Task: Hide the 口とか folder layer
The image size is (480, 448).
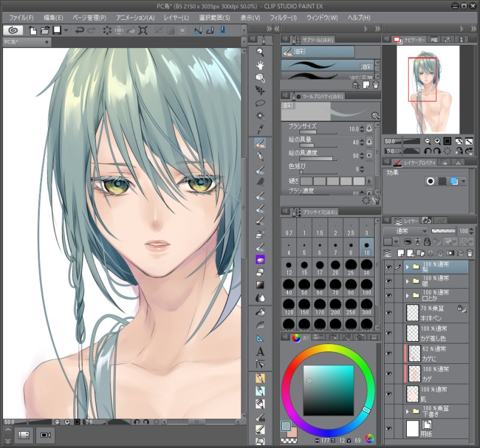Action: pos(389,295)
